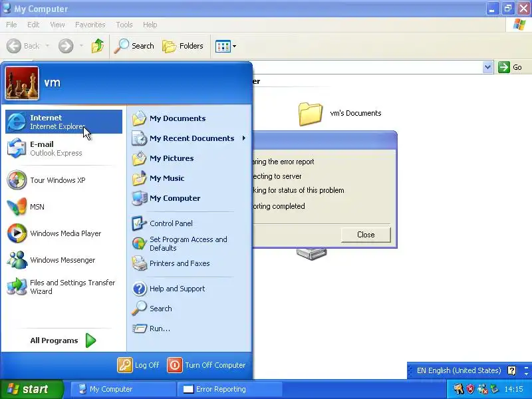This screenshot has height=399, width=532.
Task: Open Search from the Start menu
Action: [x=190, y=309]
